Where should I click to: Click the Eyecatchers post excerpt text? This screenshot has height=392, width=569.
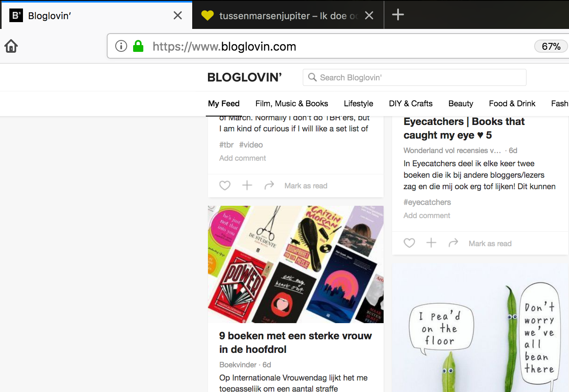point(480,175)
